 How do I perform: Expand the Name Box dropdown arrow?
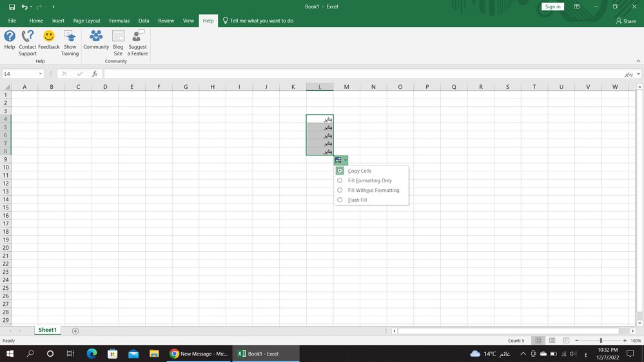coord(40,74)
